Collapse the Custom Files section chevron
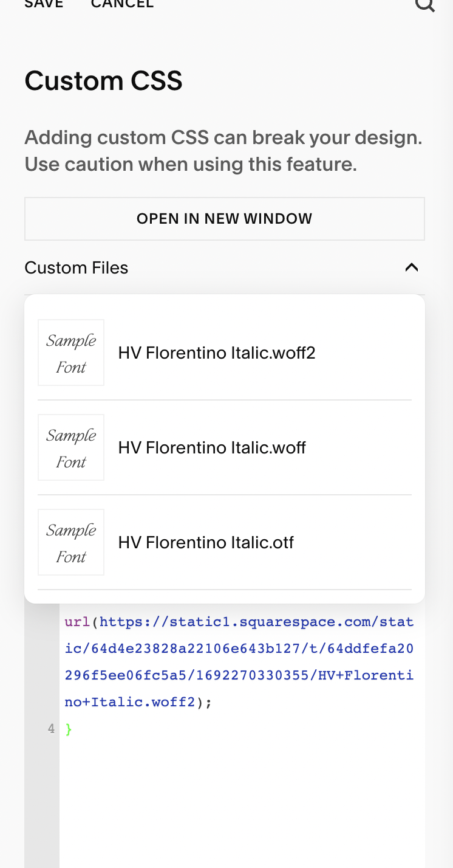Viewport: 453px width, 868px height. point(412,267)
